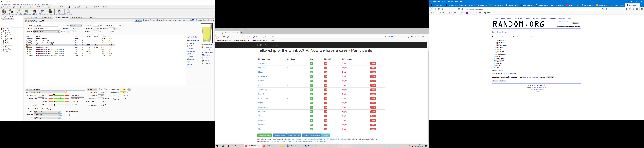Click the cut scissors icon above Add Fermentable

click(x=189, y=37)
